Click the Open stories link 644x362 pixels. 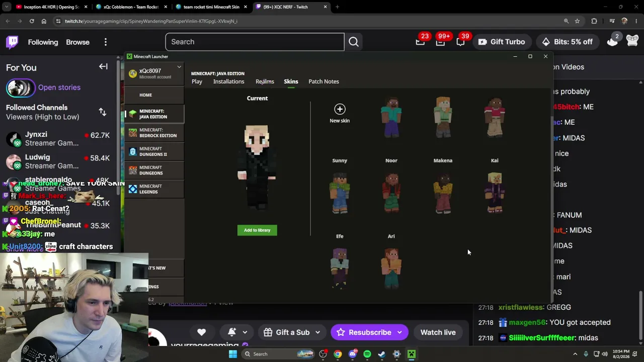[59, 87]
